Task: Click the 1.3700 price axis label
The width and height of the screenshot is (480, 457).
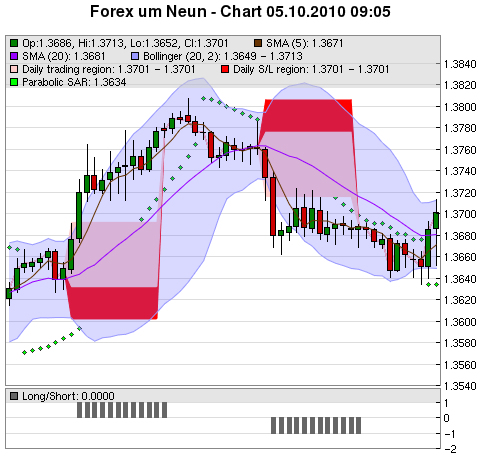Action: [x=460, y=214]
